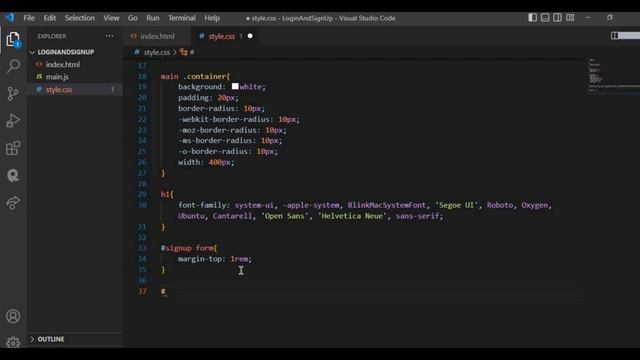Open index.html in the explorer
The width and height of the screenshot is (640, 360).
(63, 64)
